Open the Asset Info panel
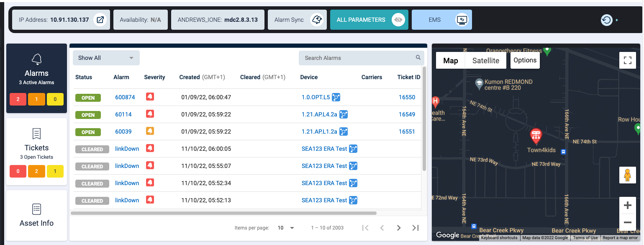This screenshot has height=245, width=644. [36, 215]
